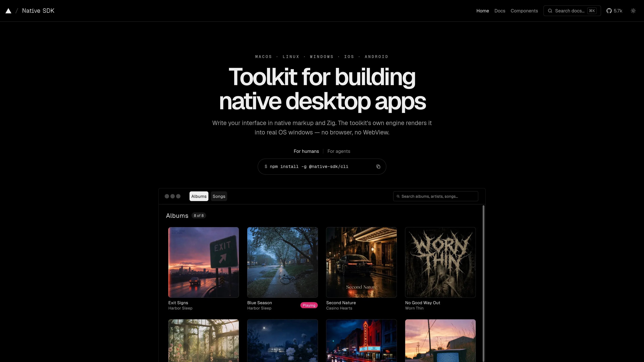
Task: Click the Blue Season album title
Action: coord(259,303)
